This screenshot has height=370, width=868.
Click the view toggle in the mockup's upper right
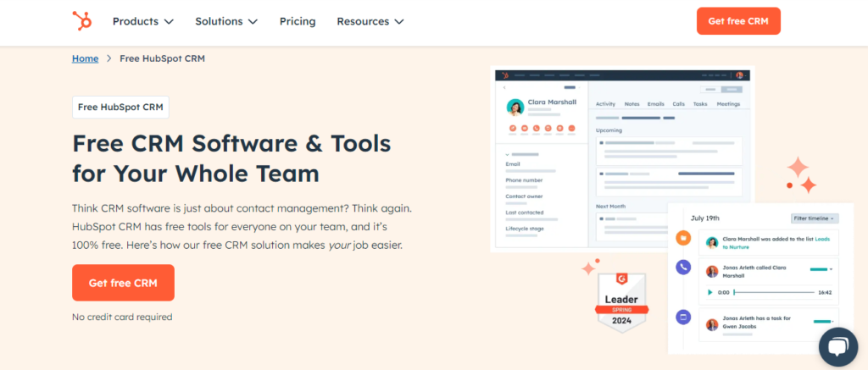pyautogui.click(x=721, y=90)
